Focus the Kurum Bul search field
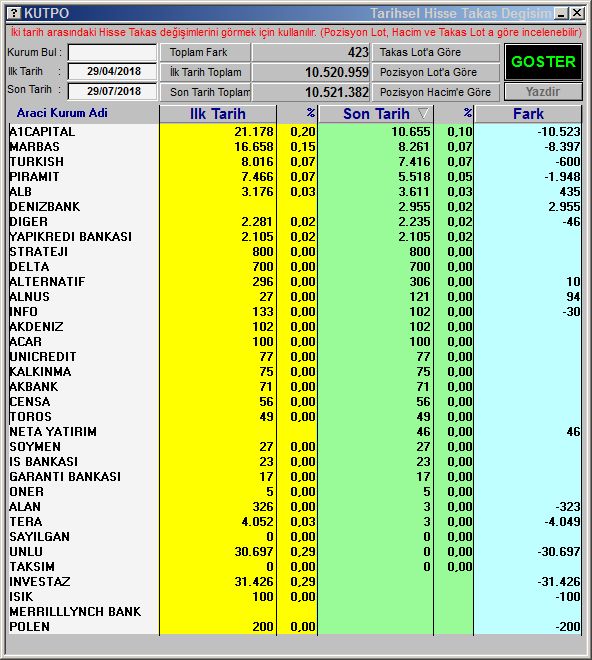592x660 pixels. [112, 53]
